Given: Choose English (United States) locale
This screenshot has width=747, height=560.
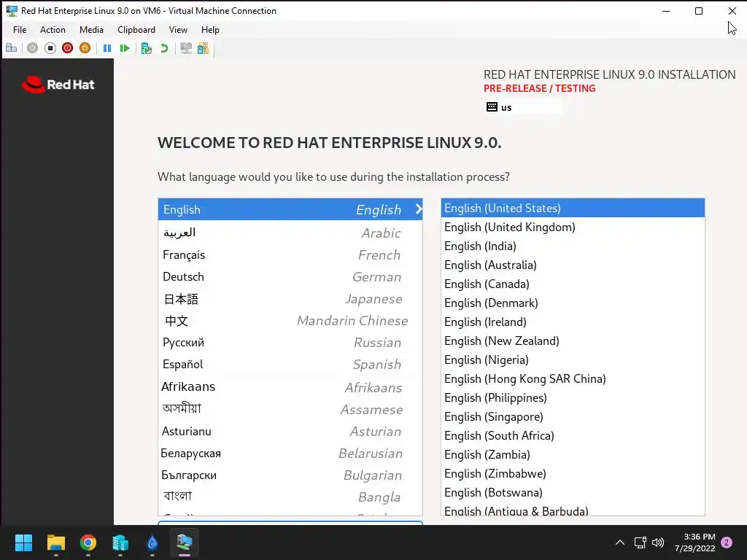Looking at the screenshot, I should [x=573, y=208].
